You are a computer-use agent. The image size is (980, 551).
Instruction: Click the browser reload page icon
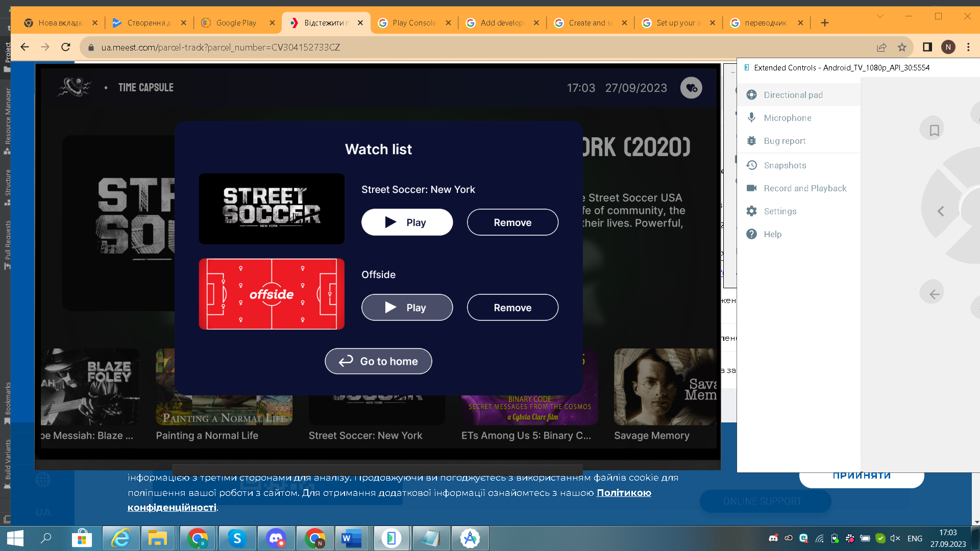click(x=66, y=47)
